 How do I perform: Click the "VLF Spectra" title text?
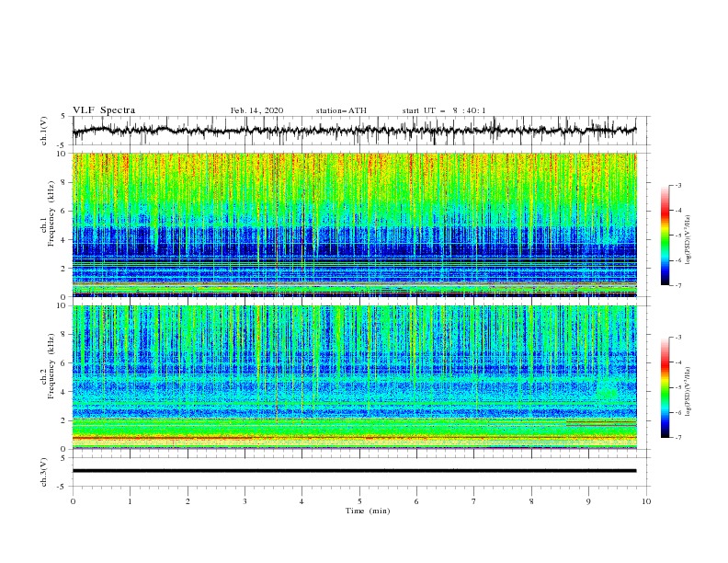click(x=104, y=110)
